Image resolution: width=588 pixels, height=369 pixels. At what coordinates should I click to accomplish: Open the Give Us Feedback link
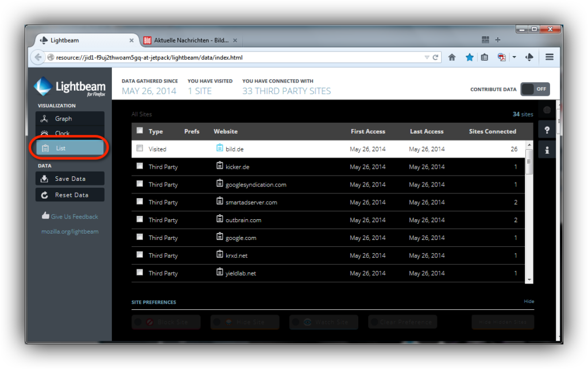(74, 216)
